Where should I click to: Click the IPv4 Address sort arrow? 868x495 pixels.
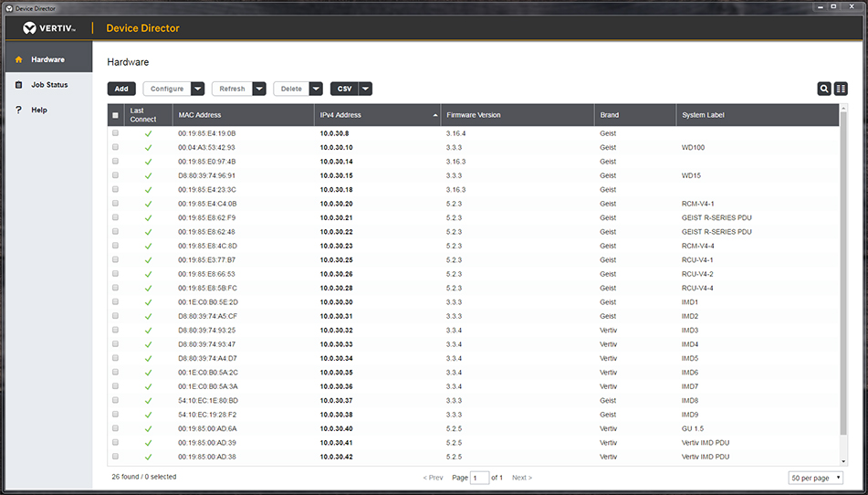tap(434, 115)
